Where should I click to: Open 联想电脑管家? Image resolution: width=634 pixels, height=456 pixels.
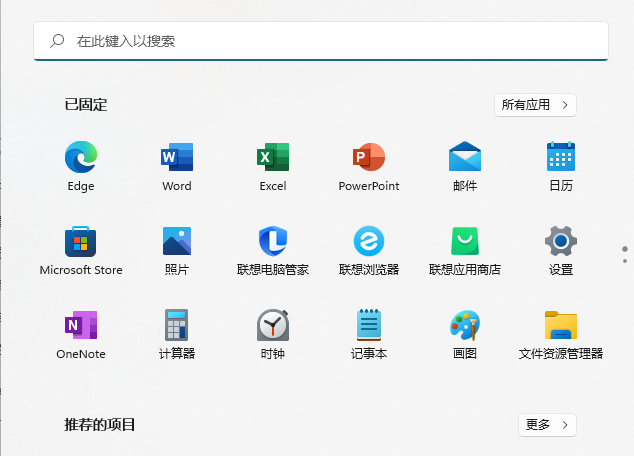(273, 250)
